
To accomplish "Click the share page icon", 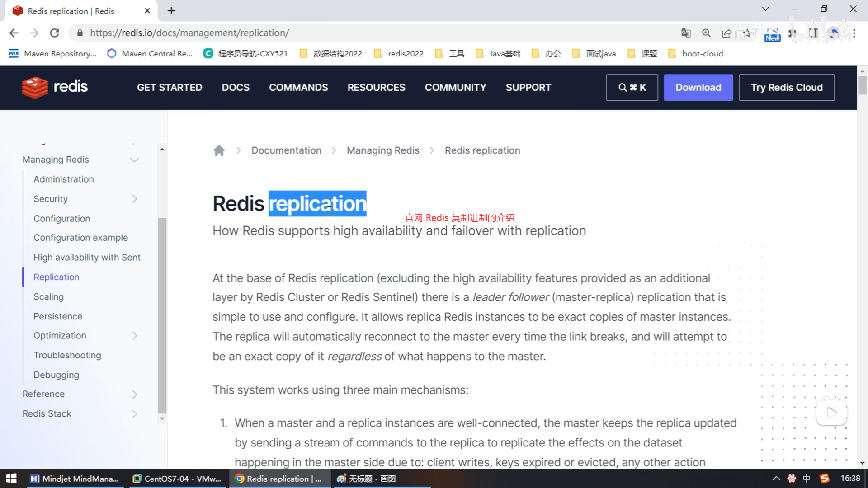I will 726,33.
